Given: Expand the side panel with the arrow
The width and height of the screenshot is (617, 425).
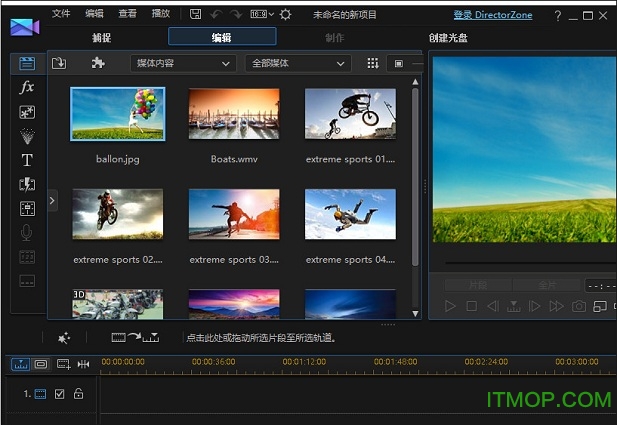Looking at the screenshot, I should click(52, 201).
